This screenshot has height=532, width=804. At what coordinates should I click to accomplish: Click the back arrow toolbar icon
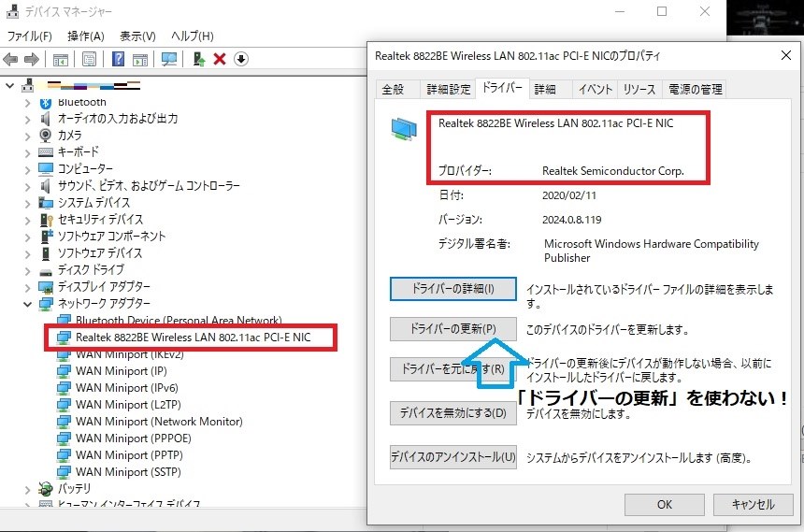10,60
